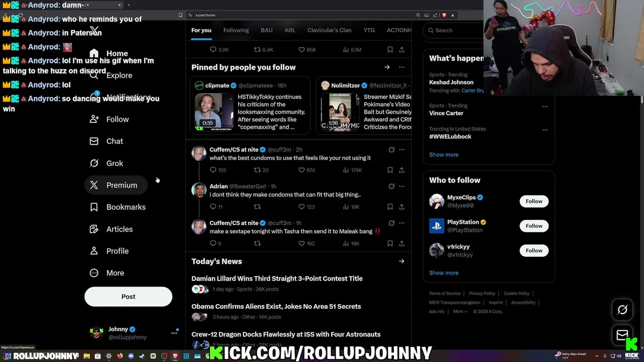Expand the footer More link

[x=460, y=312]
